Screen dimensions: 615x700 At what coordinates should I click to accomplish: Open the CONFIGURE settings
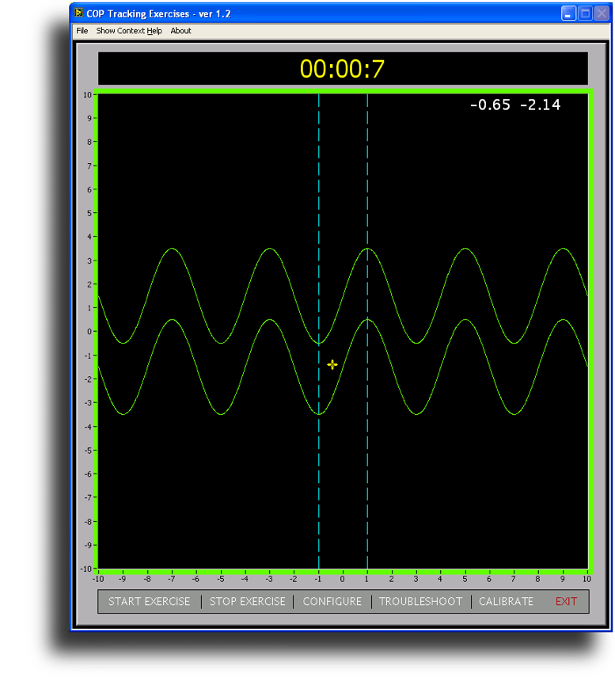(x=332, y=601)
